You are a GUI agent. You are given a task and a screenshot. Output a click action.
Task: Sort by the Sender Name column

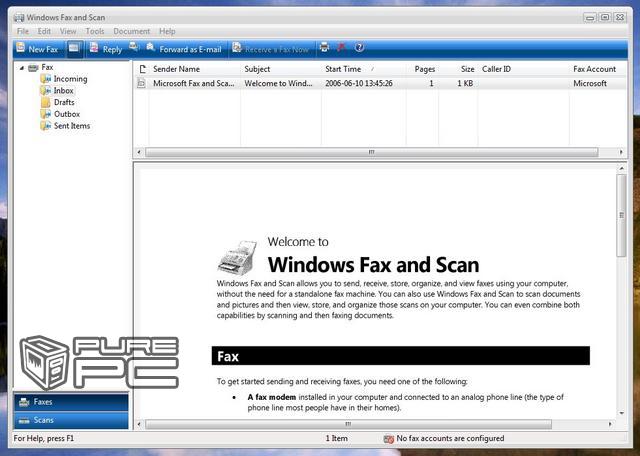click(x=195, y=69)
